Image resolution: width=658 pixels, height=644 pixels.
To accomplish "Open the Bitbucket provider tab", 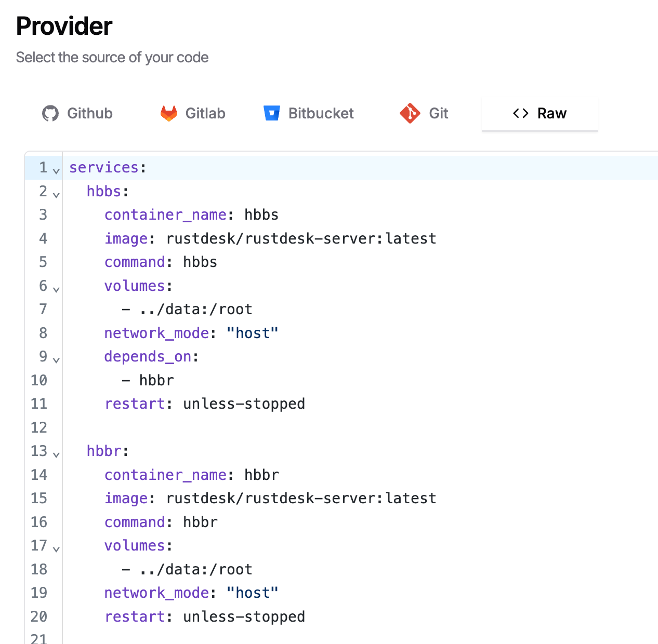I will [309, 113].
